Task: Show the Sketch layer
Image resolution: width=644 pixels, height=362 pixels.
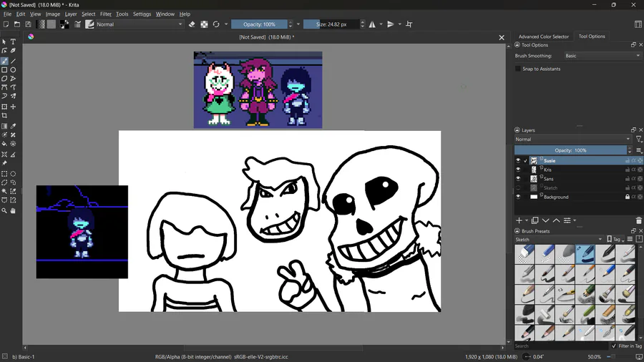Action: pyautogui.click(x=518, y=187)
